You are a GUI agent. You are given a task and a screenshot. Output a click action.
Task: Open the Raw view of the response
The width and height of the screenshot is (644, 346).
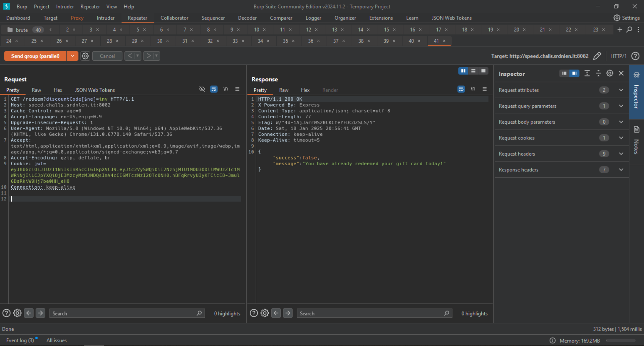284,90
